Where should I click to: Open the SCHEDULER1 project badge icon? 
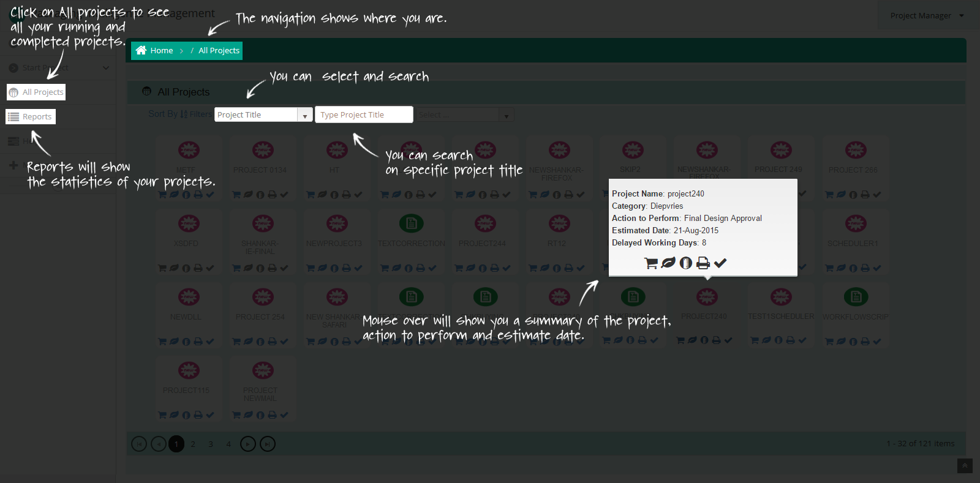pyautogui.click(x=856, y=223)
